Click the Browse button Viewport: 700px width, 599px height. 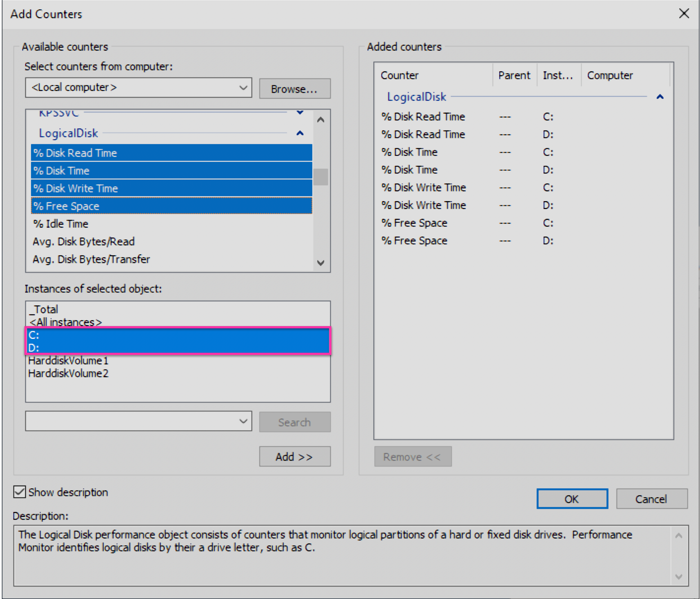pyautogui.click(x=295, y=88)
